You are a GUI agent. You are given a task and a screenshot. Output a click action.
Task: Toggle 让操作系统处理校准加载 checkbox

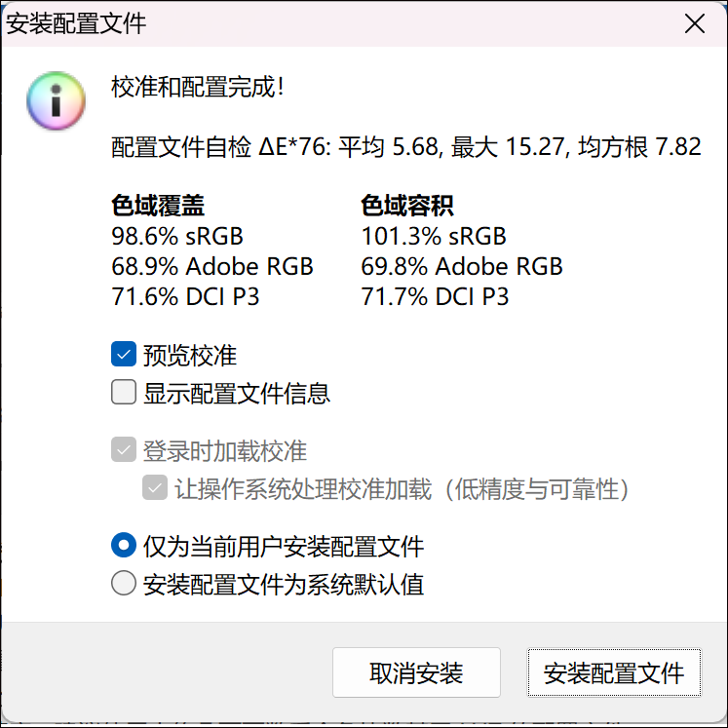click(155, 488)
